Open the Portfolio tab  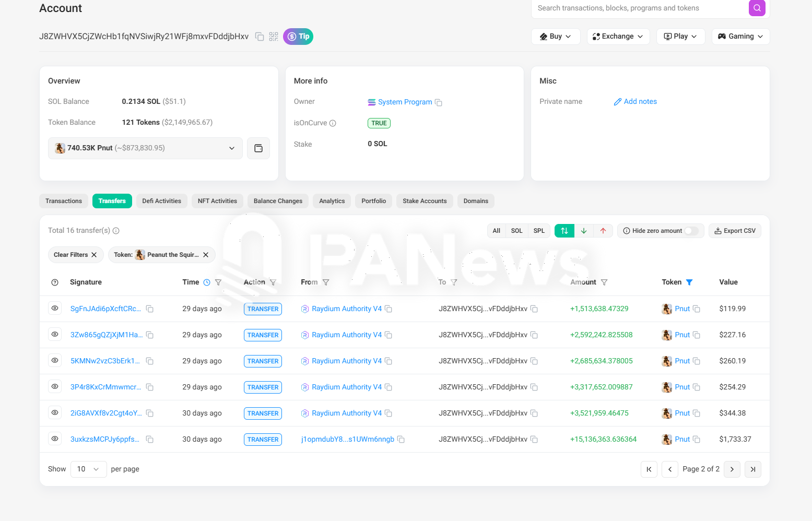click(x=373, y=201)
